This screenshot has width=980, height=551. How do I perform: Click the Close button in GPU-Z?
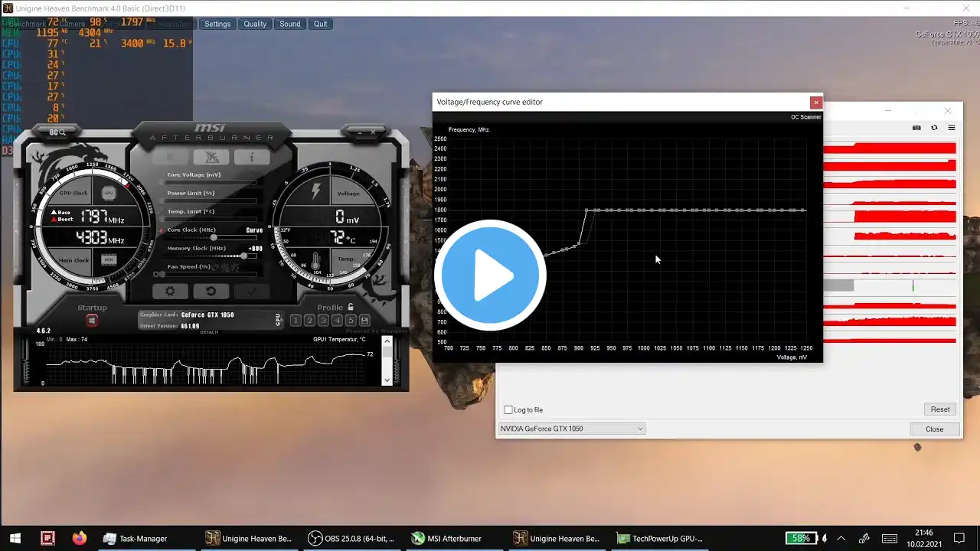(x=934, y=429)
